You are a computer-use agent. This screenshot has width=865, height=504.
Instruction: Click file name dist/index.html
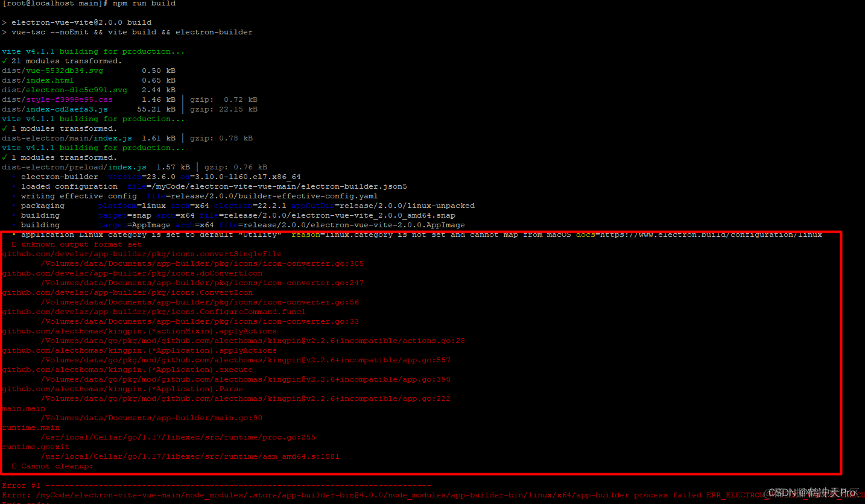point(38,80)
